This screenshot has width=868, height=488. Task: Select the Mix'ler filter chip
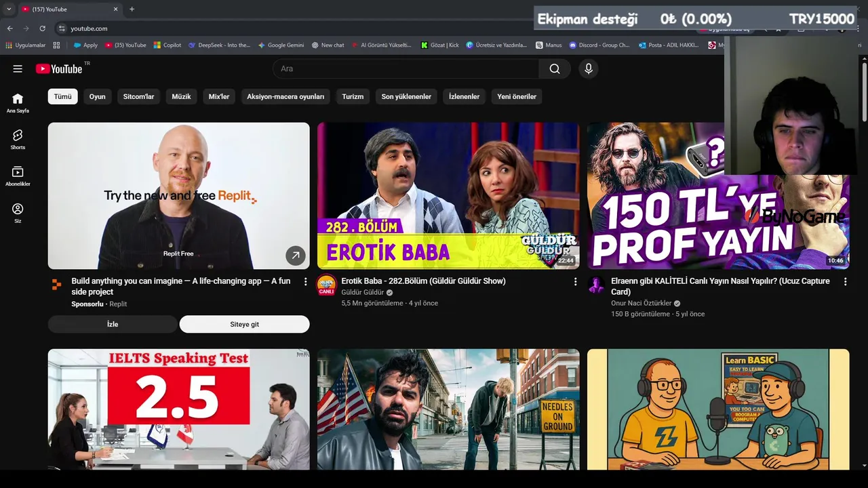[x=219, y=96]
